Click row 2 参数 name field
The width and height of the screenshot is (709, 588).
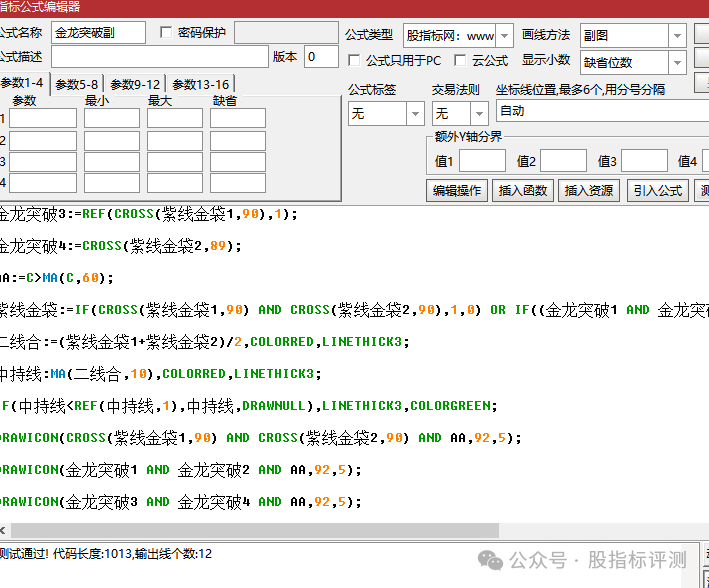[43, 141]
